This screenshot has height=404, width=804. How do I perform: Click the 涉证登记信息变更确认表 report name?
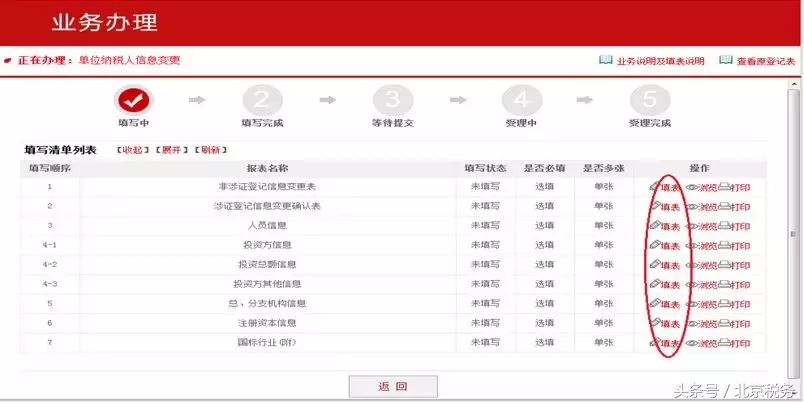(267, 206)
